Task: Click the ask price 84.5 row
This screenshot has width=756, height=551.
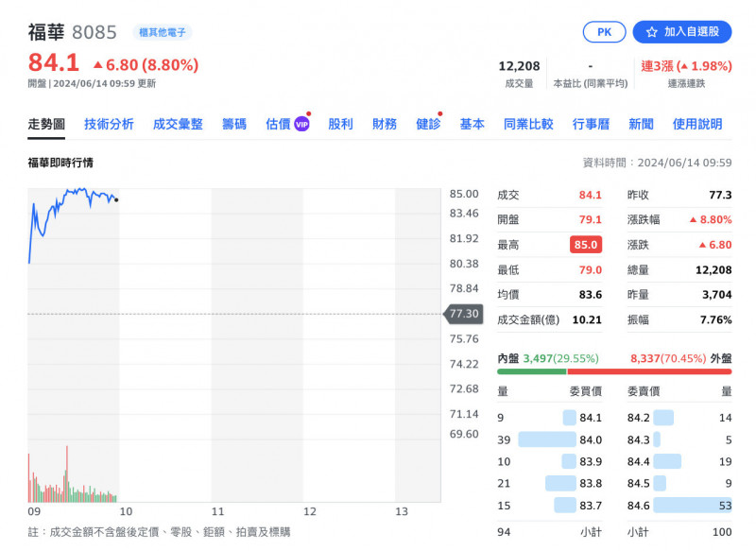Action: 679,483
